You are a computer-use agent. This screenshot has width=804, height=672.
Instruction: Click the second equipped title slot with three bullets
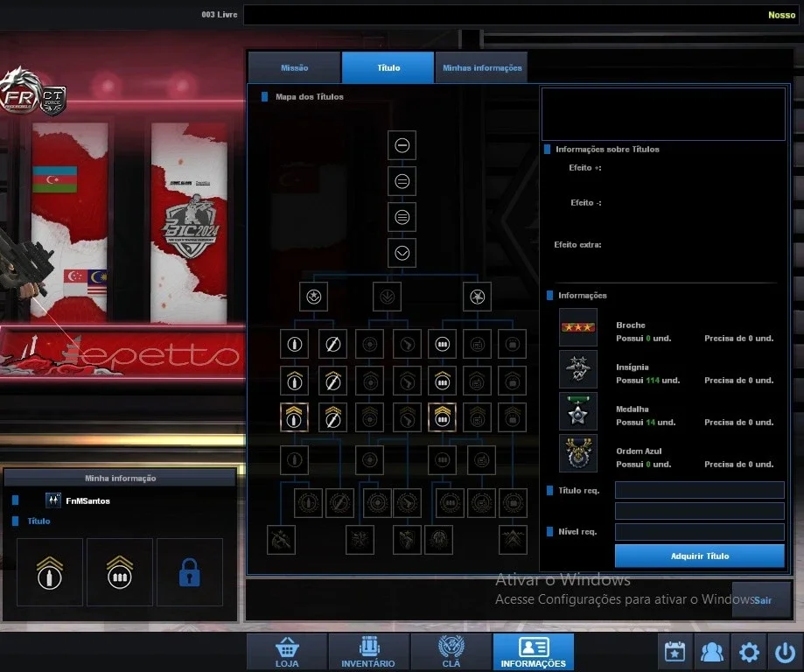120,572
